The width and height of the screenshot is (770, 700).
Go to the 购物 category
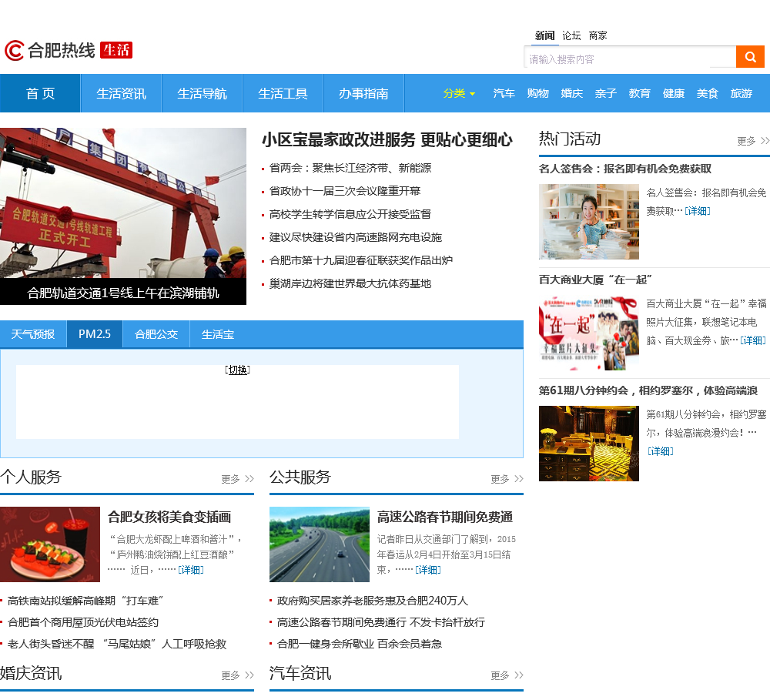point(537,93)
